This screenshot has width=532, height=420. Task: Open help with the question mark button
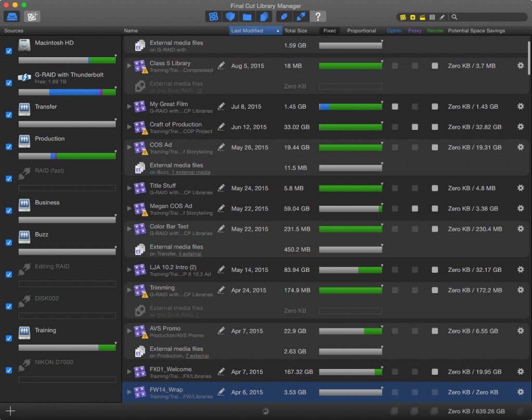pyautogui.click(x=318, y=16)
